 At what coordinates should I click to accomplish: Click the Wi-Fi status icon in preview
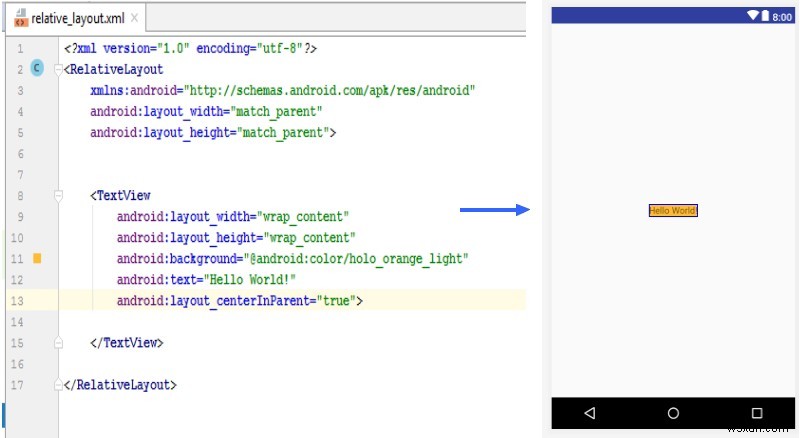coord(753,15)
